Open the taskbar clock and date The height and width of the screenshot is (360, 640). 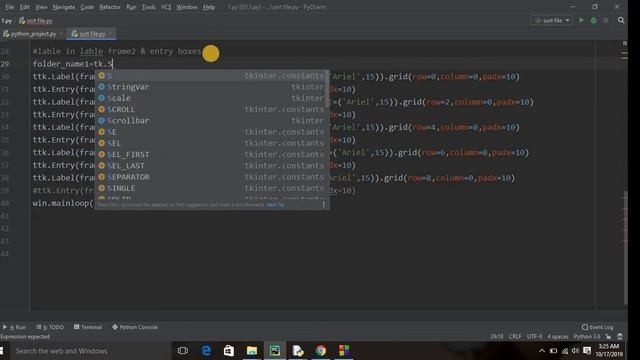point(609,350)
